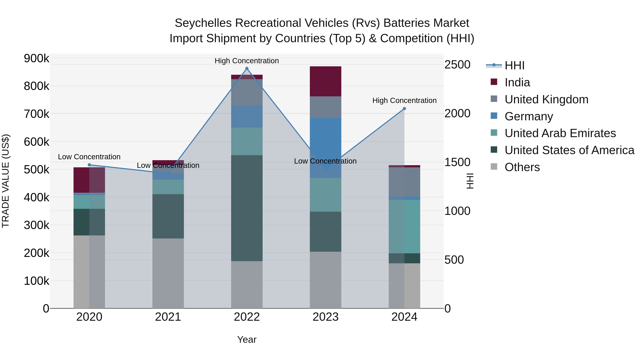Click the 2022 x-axis label
The width and height of the screenshot is (644, 362).
click(247, 317)
